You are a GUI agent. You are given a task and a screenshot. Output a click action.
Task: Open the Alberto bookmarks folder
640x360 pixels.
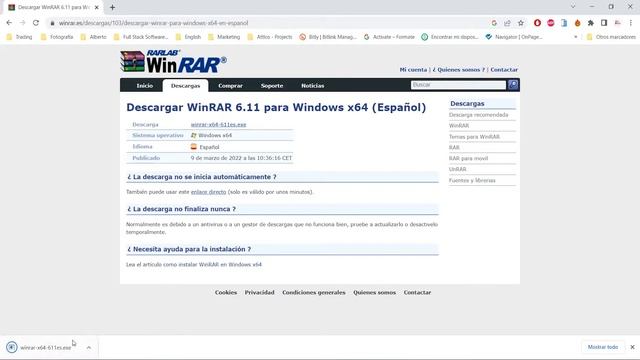(93, 37)
